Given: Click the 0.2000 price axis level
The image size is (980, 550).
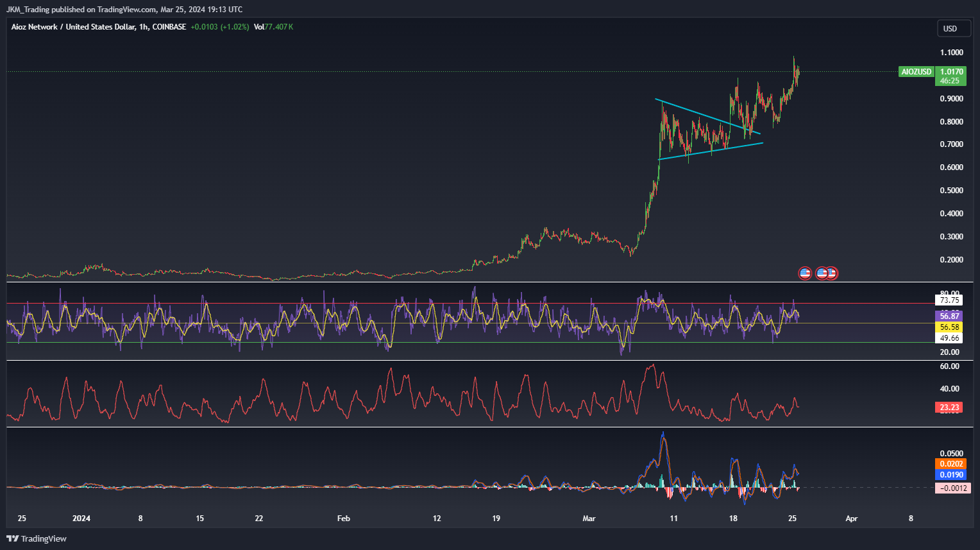Looking at the screenshot, I should pos(951,260).
